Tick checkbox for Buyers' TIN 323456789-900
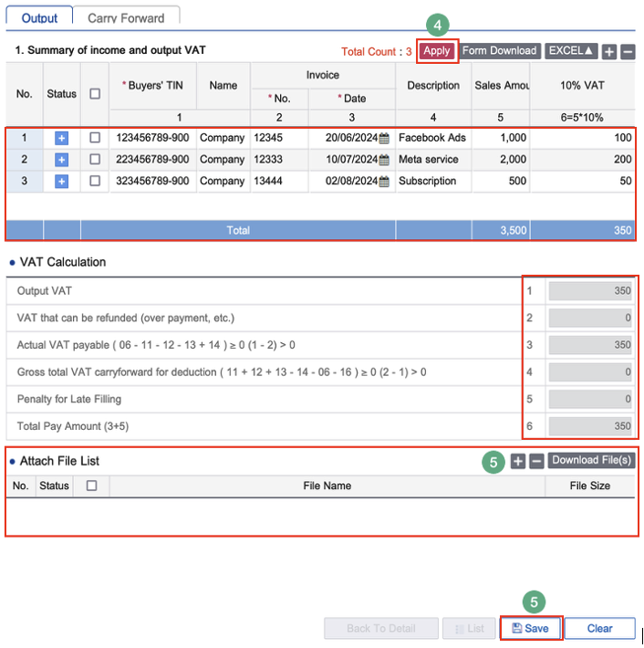This screenshot has width=644, height=648. (x=95, y=181)
